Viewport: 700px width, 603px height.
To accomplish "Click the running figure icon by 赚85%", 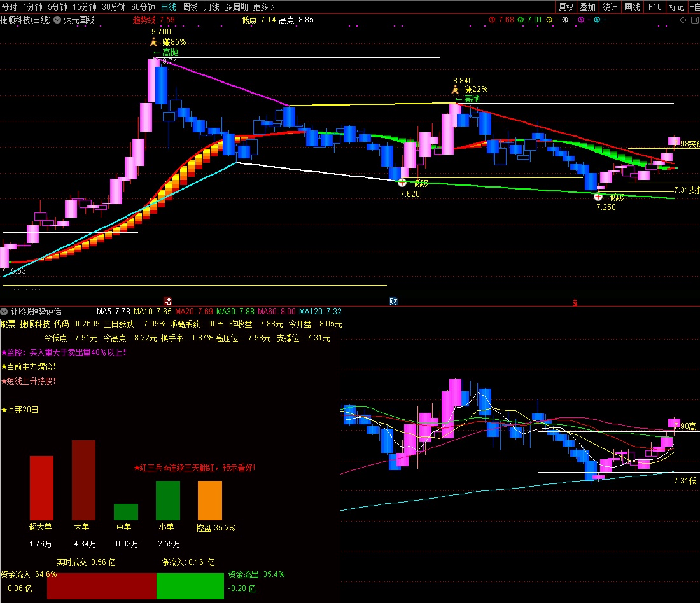I will click(x=155, y=43).
